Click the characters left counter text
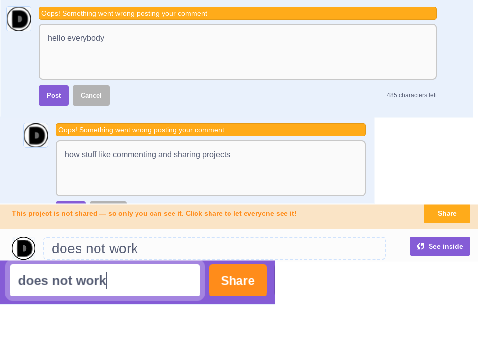 (411, 95)
